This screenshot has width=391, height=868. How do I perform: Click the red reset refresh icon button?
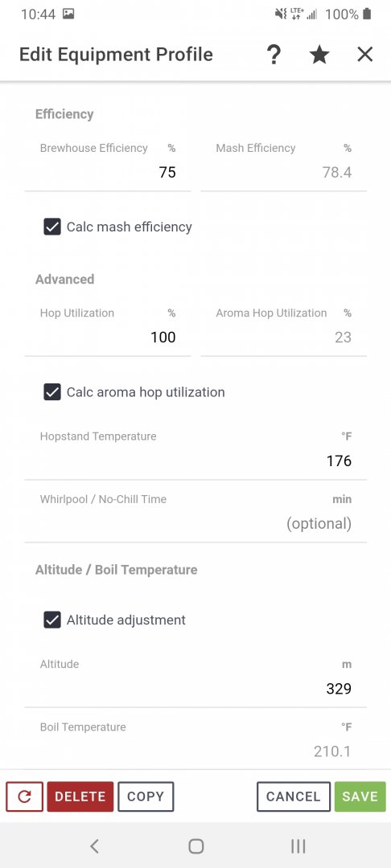24,796
